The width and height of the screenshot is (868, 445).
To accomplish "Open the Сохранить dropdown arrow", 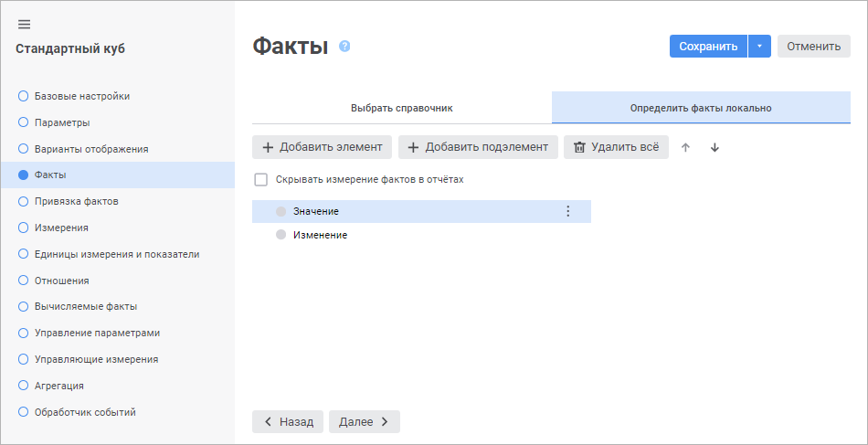I will coord(759,47).
